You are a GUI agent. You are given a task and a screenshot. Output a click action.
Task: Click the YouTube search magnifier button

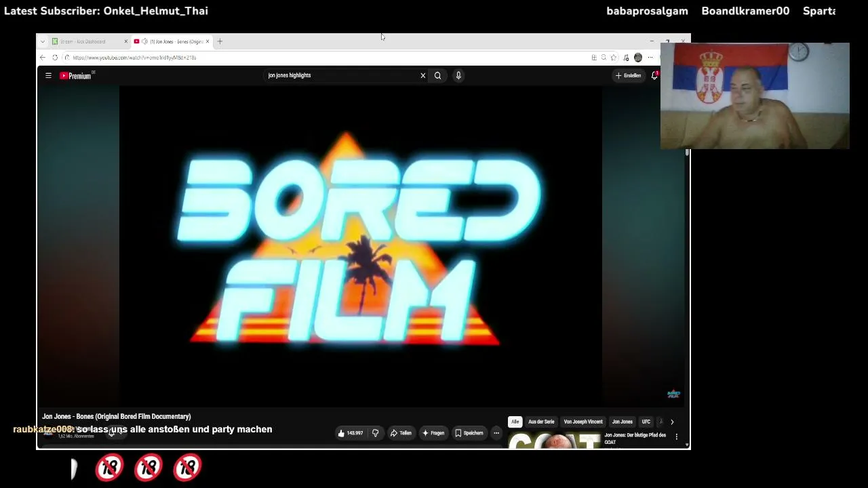437,75
